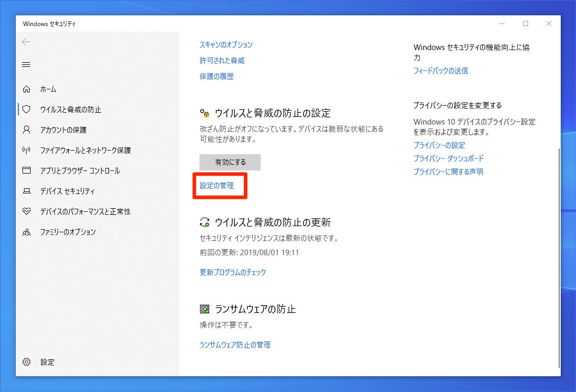This screenshot has height=392, width=576.
Task: Click the ウイルスと脅威の防止の更新 heading
Action: [x=272, y=222]
